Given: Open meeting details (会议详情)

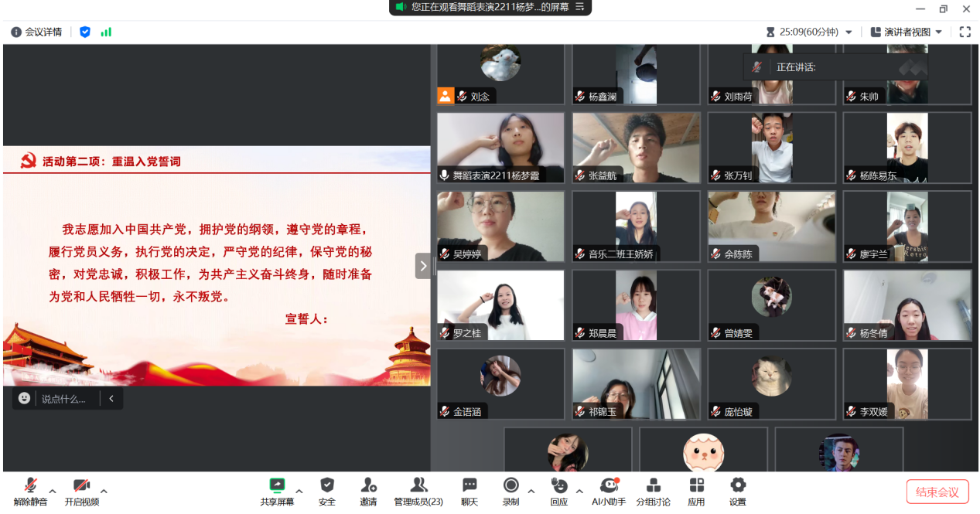Looking at the screenshot, I should pyautogui.click(x=36, y=32).
